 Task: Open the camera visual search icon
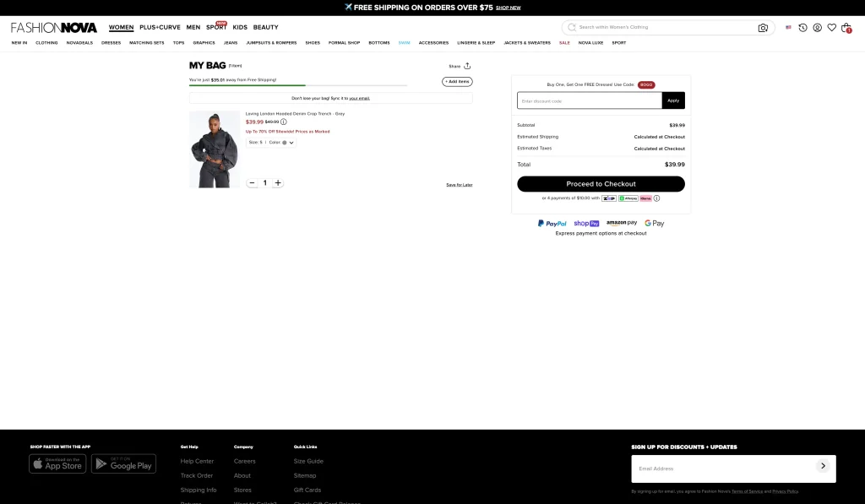pos(763,27)
